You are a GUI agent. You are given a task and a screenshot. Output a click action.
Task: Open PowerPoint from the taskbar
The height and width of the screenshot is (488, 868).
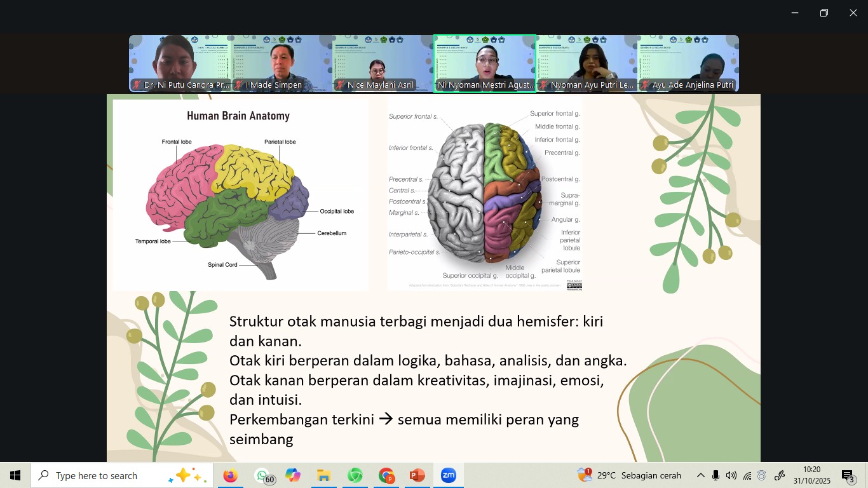(x=417, y=475)
